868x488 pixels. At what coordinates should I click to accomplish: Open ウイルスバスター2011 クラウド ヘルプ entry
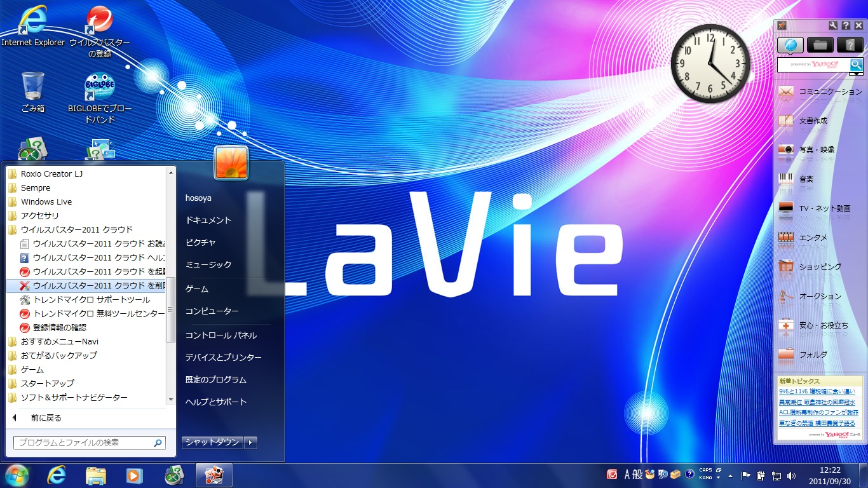[86, 257]
